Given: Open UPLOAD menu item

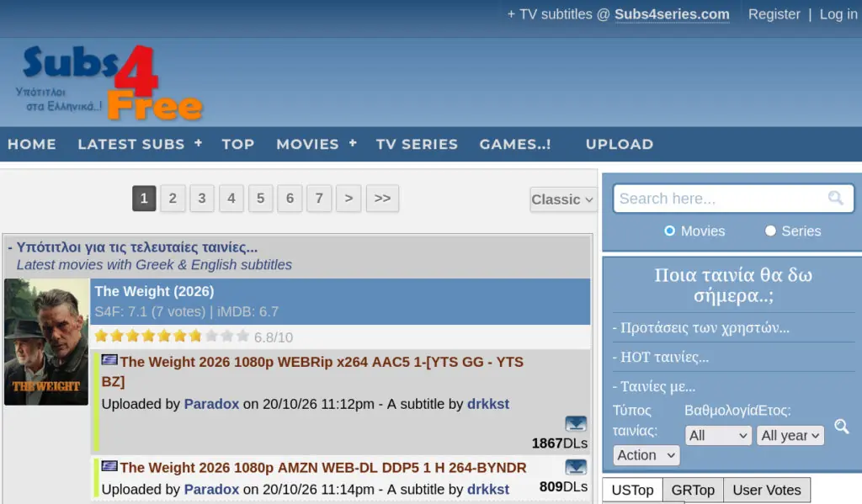Looking at the screenshot, I should tap(620, 144).
